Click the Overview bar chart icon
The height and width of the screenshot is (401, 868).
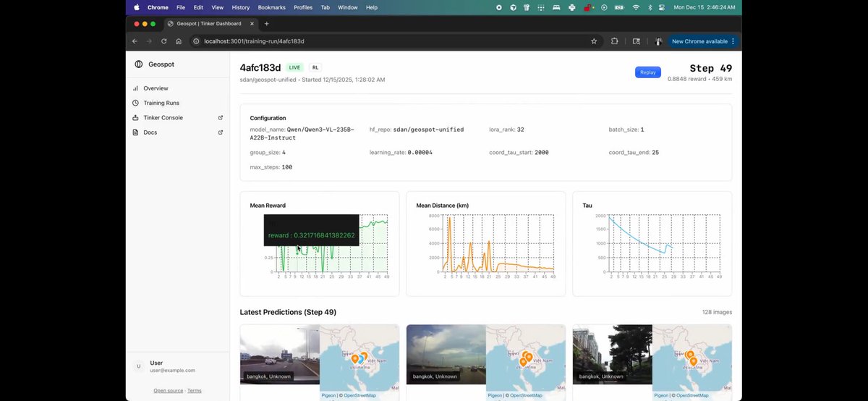[136, 88]
